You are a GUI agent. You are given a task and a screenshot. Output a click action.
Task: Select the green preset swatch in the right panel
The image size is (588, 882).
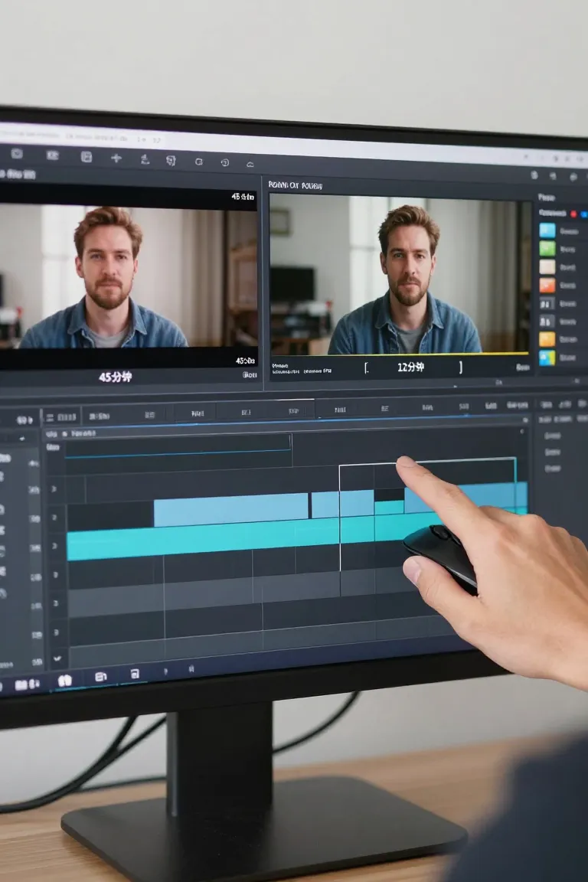tap(547, 249)
